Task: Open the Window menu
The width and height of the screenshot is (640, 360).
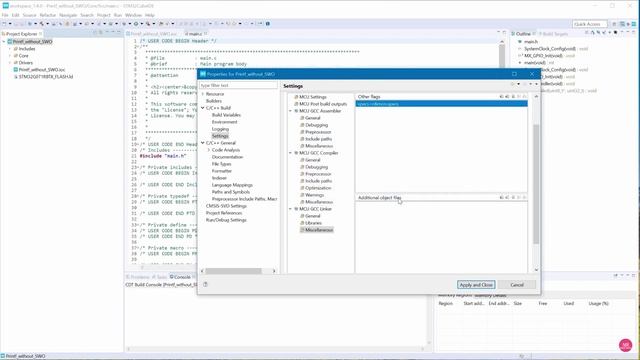Action: [133, 15]
